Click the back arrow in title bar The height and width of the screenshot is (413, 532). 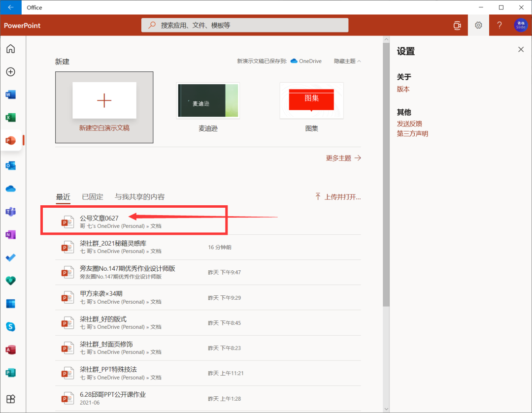tap(10, 7)
